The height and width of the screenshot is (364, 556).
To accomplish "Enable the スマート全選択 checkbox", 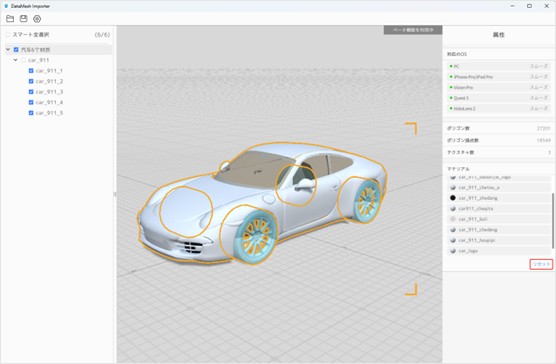I will pos(8,35).
